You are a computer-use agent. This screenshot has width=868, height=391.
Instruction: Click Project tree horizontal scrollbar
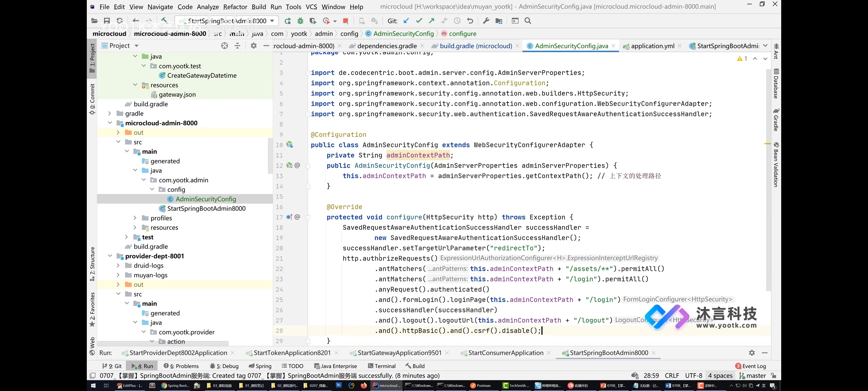[x=163, y=343]
